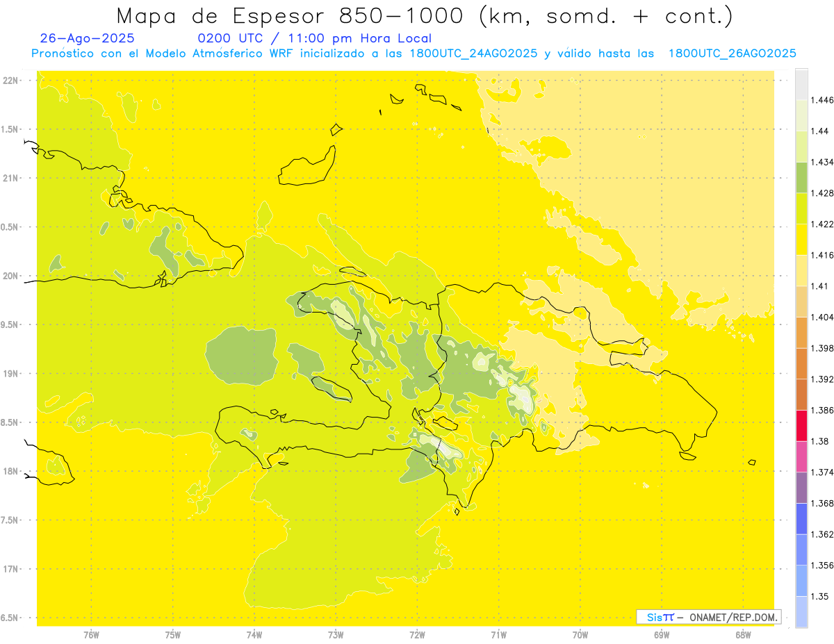Viewport: 834px width, 644px height.
Task: Click the green legend band between 1.428 and 1.434
Action: coord(801,177)
